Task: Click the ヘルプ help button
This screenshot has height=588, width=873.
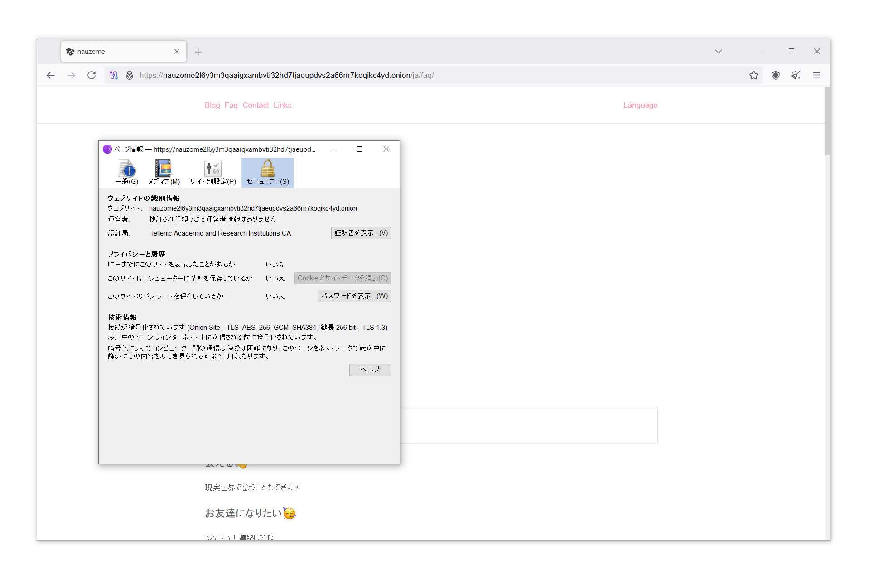Action: pos(370,370)
